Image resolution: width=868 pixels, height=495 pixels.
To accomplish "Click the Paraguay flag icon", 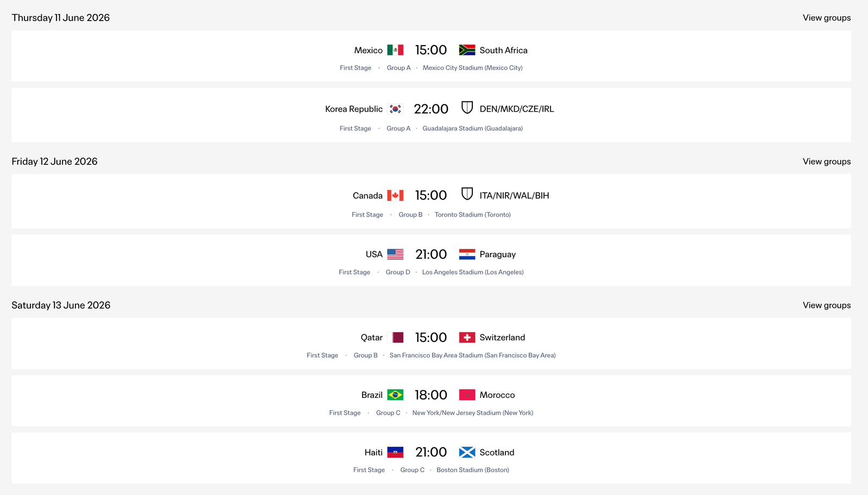I will pyautogui.click(x=467, y=255).
